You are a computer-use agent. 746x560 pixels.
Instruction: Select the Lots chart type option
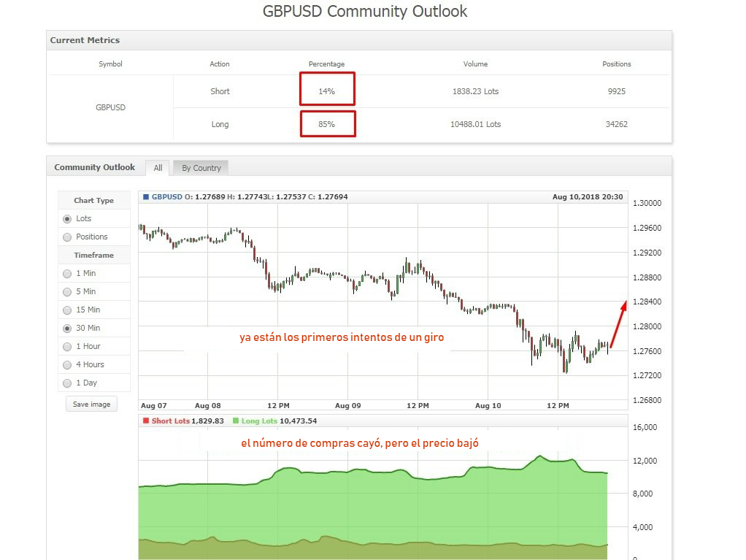click(68, 218)
